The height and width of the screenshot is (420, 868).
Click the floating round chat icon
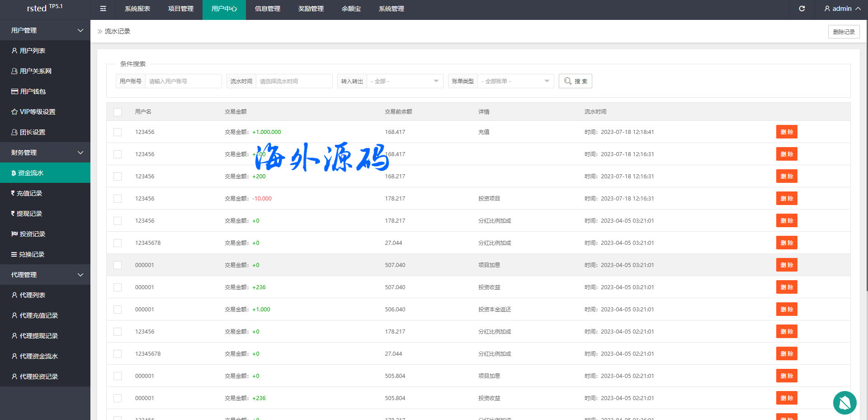point(844,402)
